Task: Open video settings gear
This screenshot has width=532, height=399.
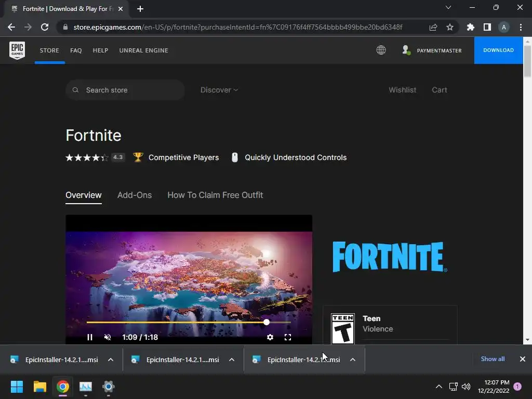Action: tap(270, 337)
